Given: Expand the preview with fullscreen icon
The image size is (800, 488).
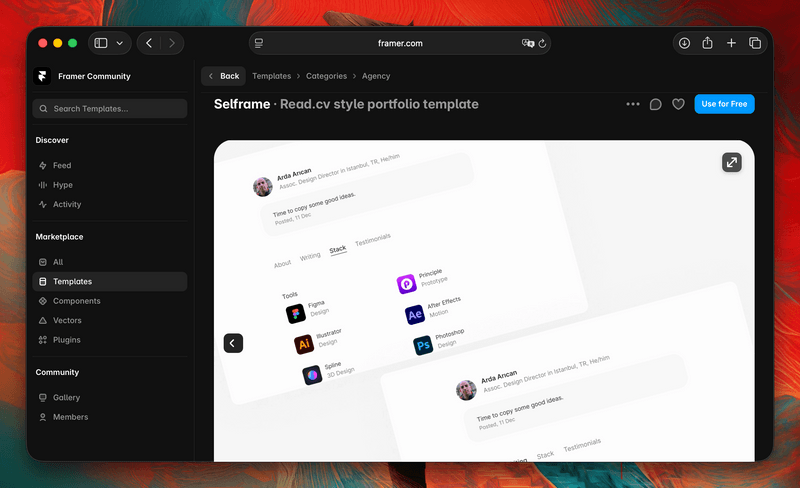Looking at the screenshot, I should tap(732, 162).
